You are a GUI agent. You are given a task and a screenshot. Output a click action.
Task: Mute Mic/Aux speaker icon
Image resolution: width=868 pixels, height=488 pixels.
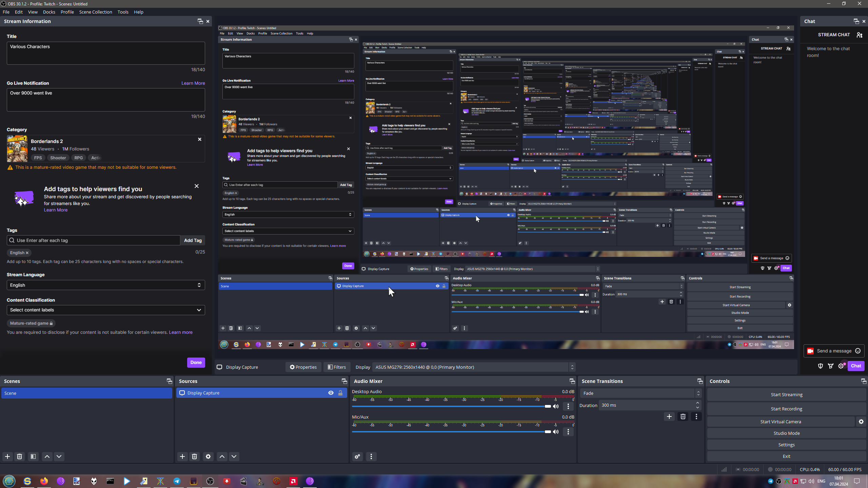[x=556, y=432]
